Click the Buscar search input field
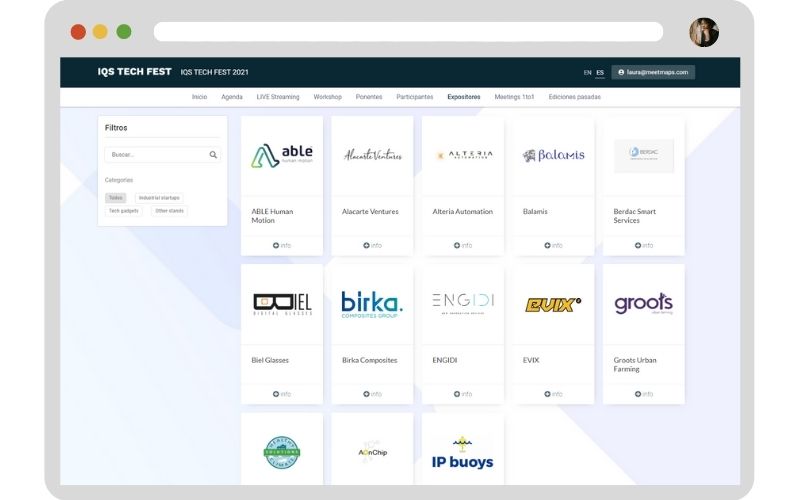Image resolution: width=800 pixels, height=500 pixels. (x=163, y=155)
